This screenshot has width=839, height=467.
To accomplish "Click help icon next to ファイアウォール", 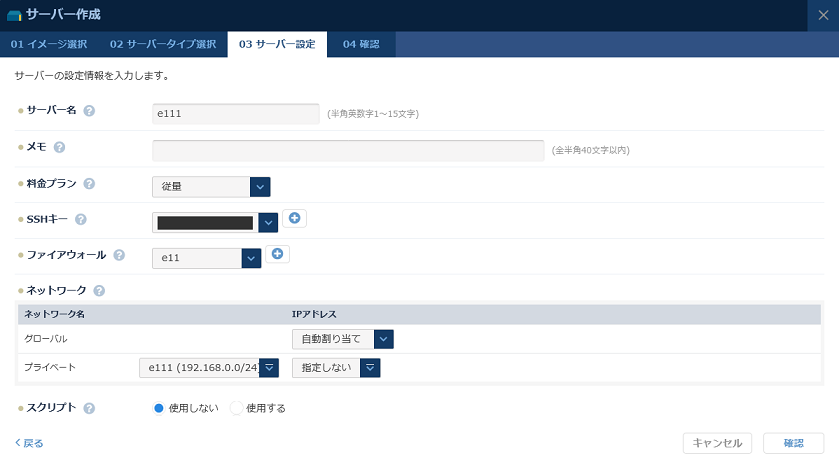I will click(119, 256).
